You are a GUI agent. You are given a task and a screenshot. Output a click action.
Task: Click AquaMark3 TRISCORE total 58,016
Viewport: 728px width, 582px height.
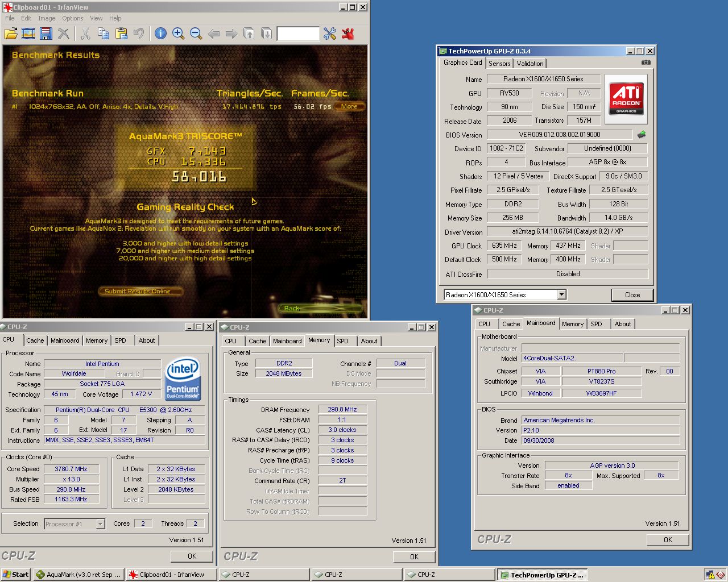click(199, 177)
